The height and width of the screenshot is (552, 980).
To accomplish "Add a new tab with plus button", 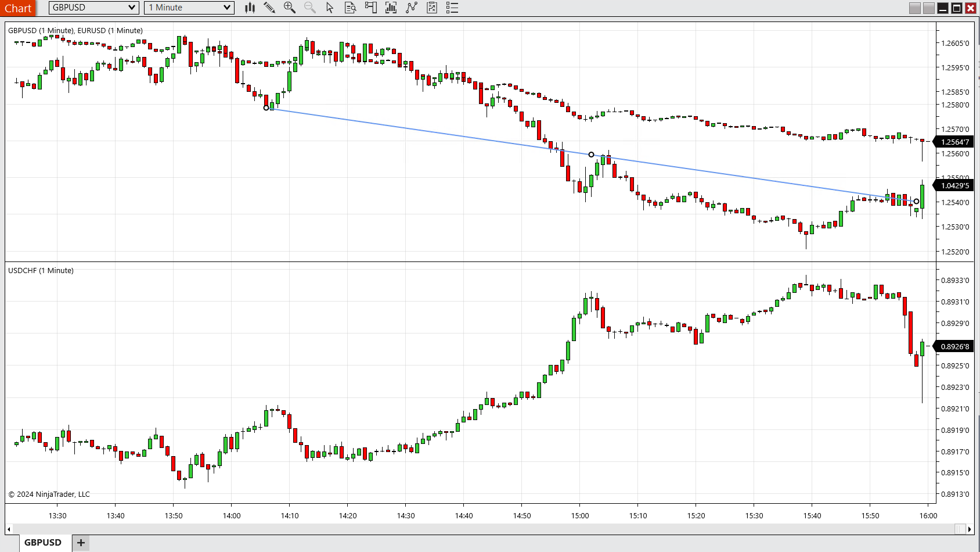I will (81, 543).
